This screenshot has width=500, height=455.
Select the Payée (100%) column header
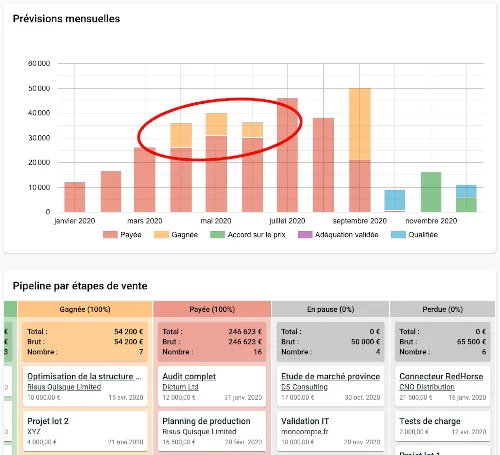tap(212, 309)
